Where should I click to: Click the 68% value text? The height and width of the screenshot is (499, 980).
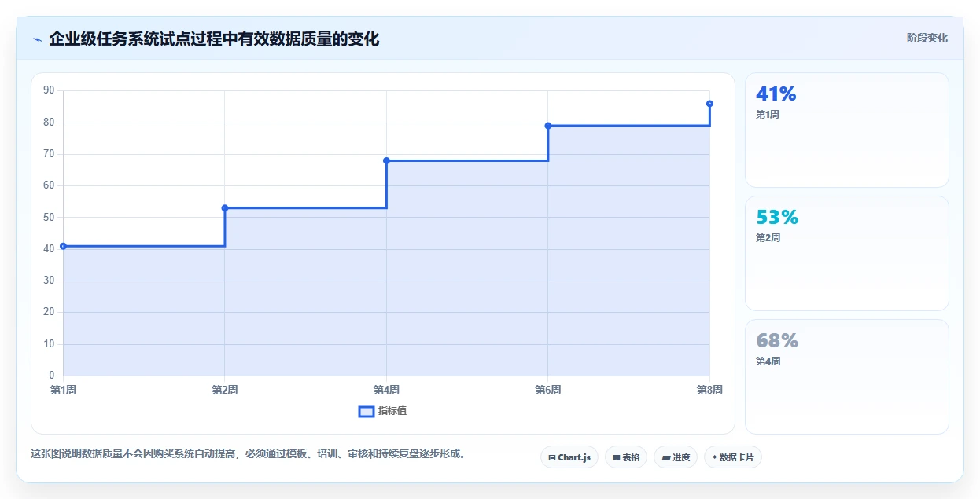(x=777, y=341)
